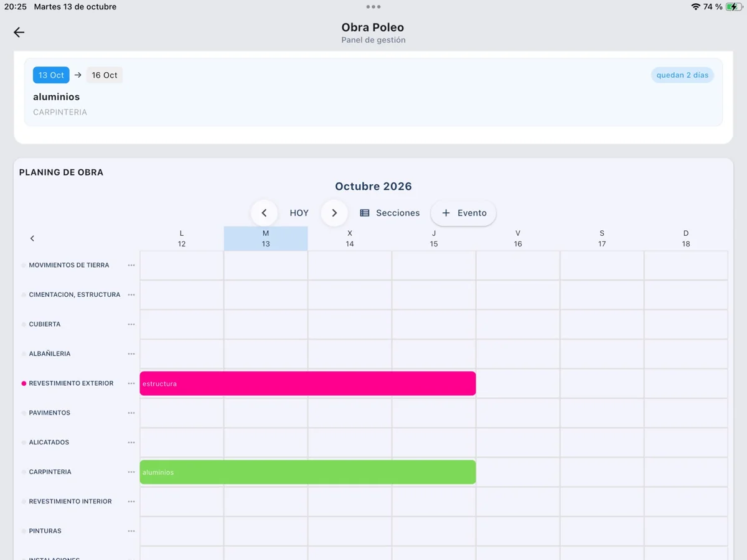Go back with the top-left arrow
747x560 pixels.
coord(19,32)
